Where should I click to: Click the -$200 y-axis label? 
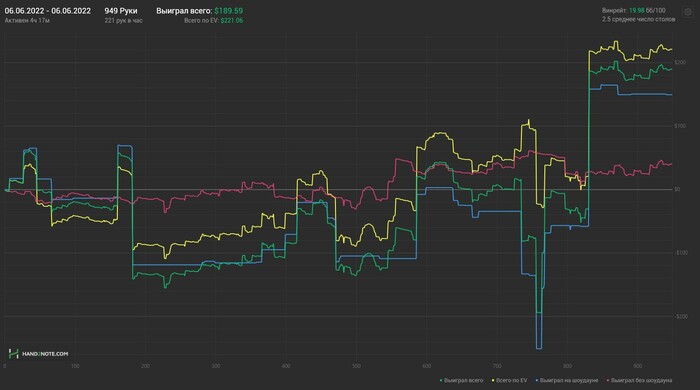tap(681, 316)
